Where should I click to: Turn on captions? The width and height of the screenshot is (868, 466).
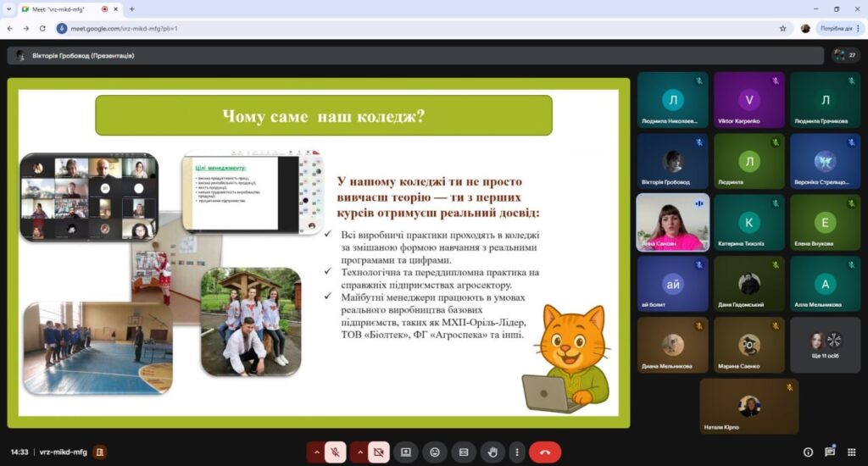point(464,452)
